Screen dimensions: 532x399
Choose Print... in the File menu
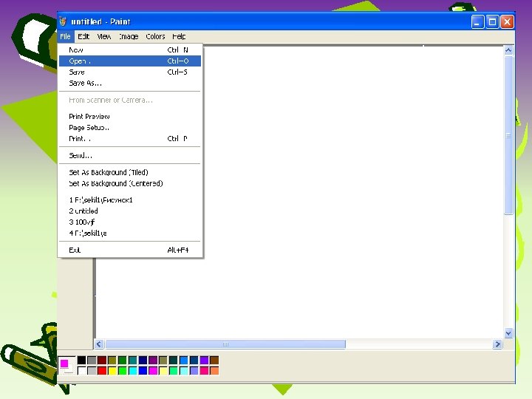[x=130, y=139]
